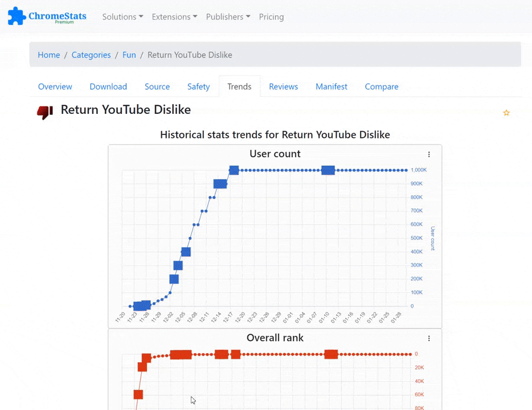Click the '11-20' date axis label
Viewport: 532px width, 410px height.
(120, 318)
